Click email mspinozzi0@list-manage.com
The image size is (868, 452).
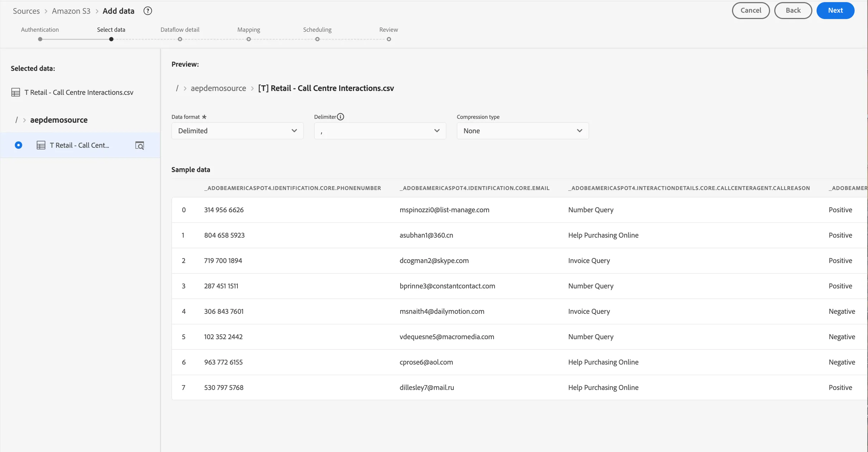pos(444,210)
